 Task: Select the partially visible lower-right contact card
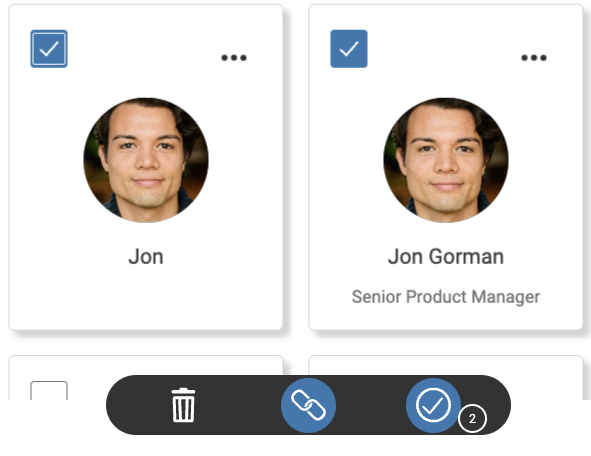(446, 365)
